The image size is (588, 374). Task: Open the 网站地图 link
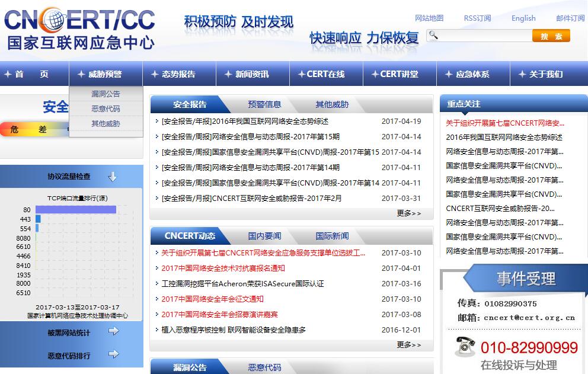(x=429, y=18)
